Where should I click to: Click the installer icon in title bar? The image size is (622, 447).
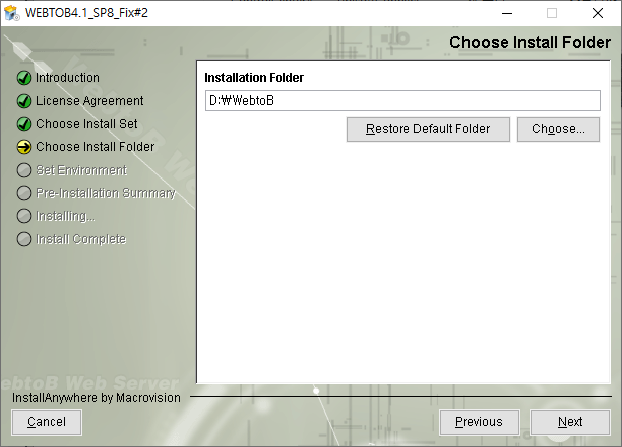pyautogui.click(x=12, y=13)
